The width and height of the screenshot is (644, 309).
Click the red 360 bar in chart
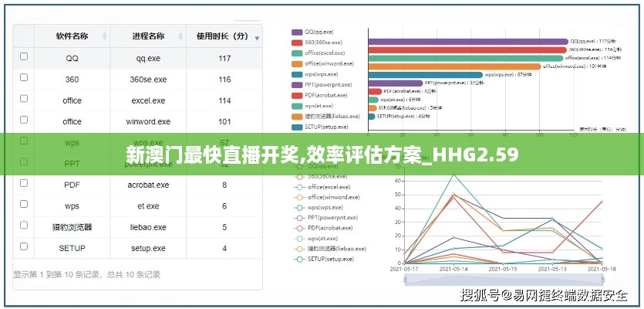tap(467, 49)
